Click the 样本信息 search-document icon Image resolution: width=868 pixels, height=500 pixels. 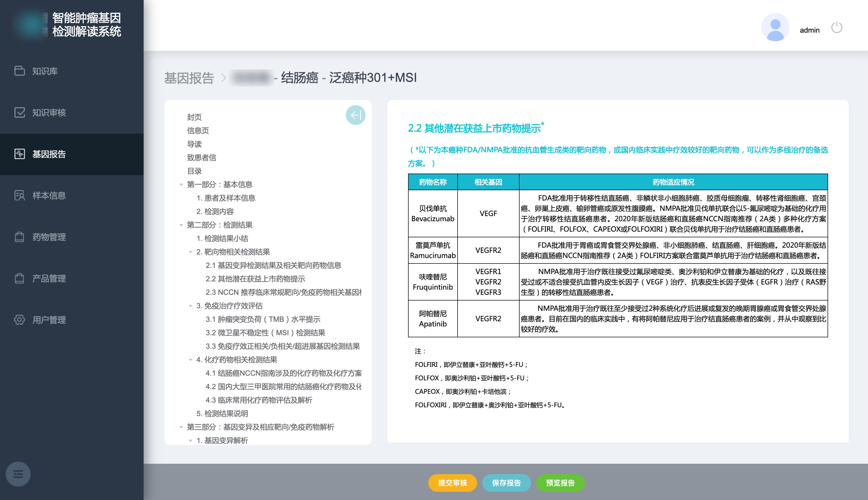coord(20,195)
